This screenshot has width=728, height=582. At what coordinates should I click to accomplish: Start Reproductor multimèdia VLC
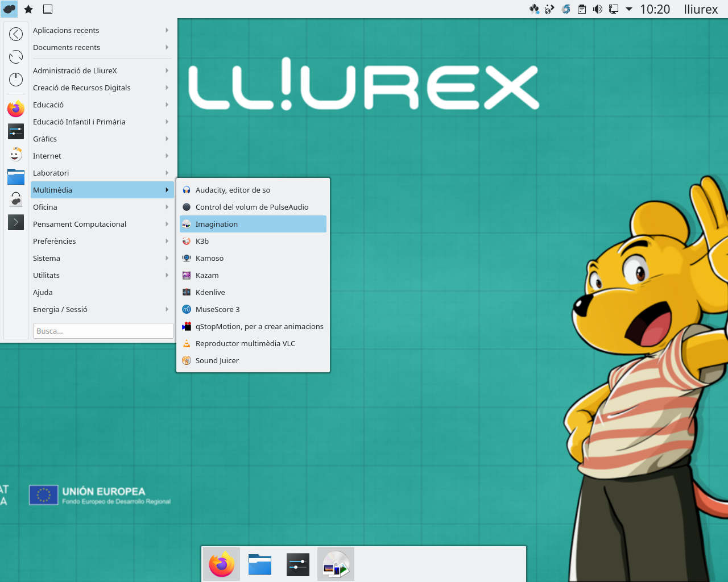pyautogui.click(x=245, y=343)
